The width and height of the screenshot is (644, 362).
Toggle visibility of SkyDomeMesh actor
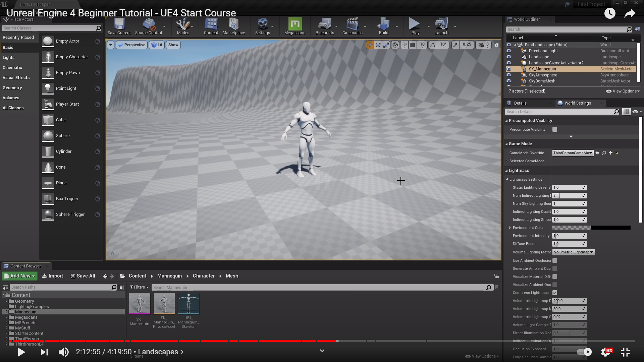[509, 81]
